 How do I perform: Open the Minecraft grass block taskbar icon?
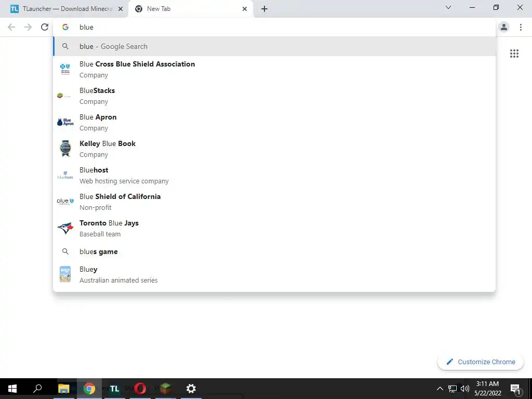pos(166,389)
